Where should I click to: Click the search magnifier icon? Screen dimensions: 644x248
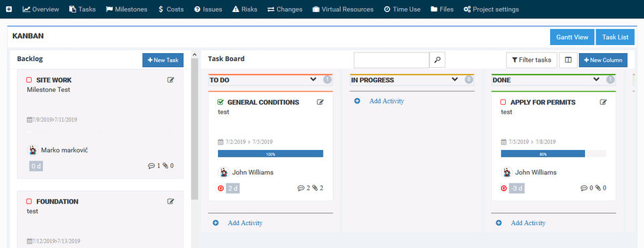pos(437,60)
